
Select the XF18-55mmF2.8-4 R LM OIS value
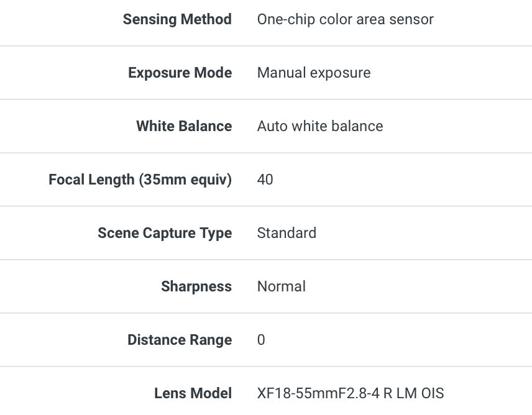tap(350, 393)
